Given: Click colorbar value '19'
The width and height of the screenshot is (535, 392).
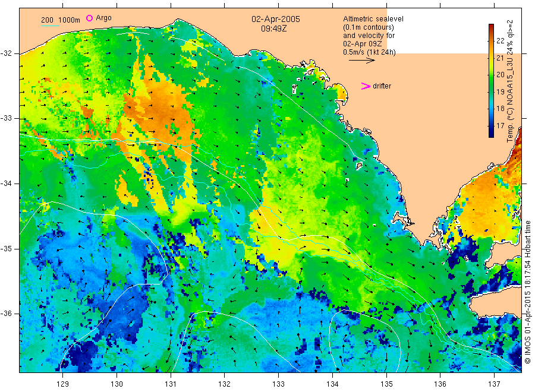Looking at the screenshot, I should click(500, 91).
